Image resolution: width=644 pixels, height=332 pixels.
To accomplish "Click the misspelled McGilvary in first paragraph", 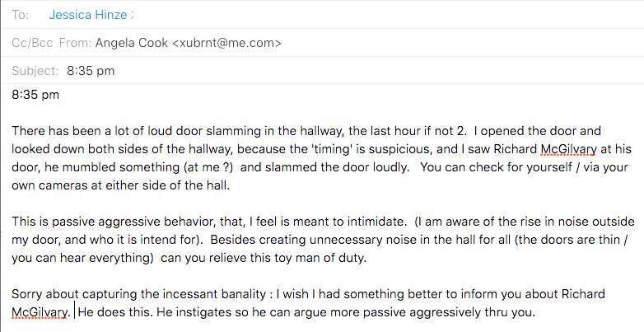I will coord(568,149).
